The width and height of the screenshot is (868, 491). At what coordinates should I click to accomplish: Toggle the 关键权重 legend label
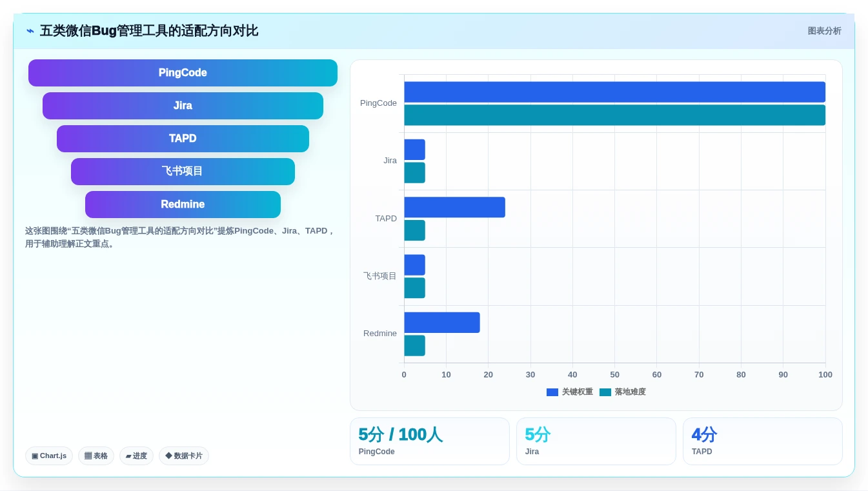click(x=578, y=392)
